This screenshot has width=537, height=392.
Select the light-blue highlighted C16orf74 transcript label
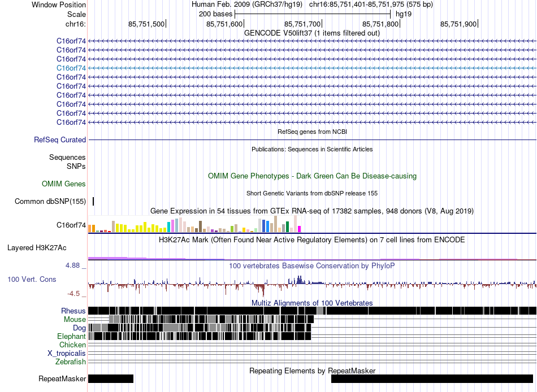tap(71, 68)
